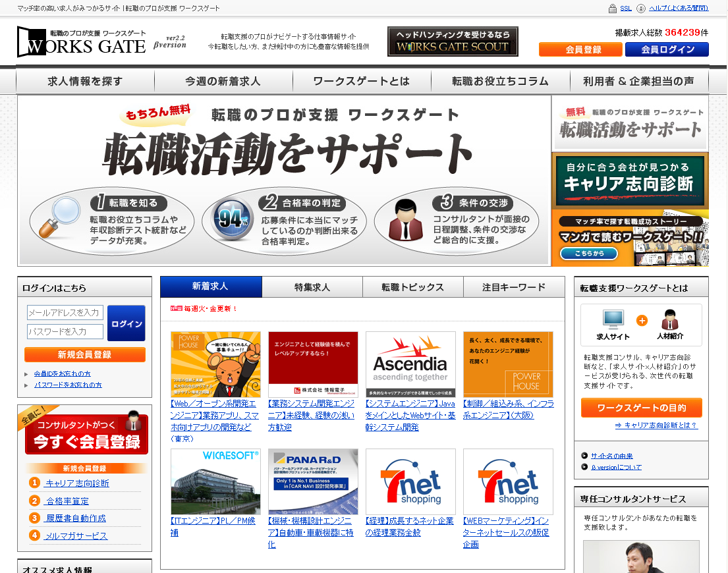Click the 求人サイト monitor icon
Screen dimensions: 728x573
coord(613,319)
